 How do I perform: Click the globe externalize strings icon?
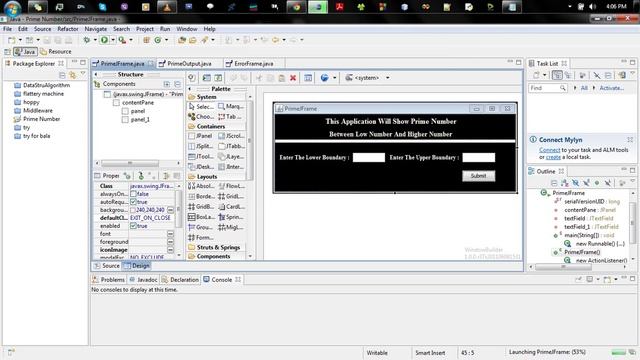(x=324, y=78)
